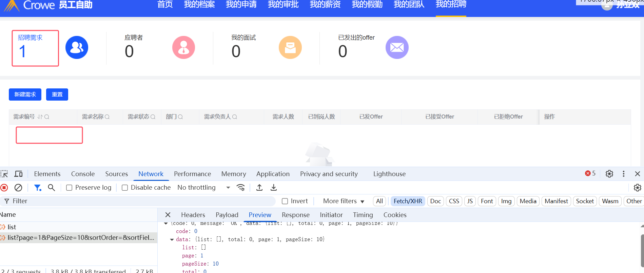Click the import HAR upload icon
Image resolution: width=644 pixels, height=273 pixels.
[x=259, y=188]
